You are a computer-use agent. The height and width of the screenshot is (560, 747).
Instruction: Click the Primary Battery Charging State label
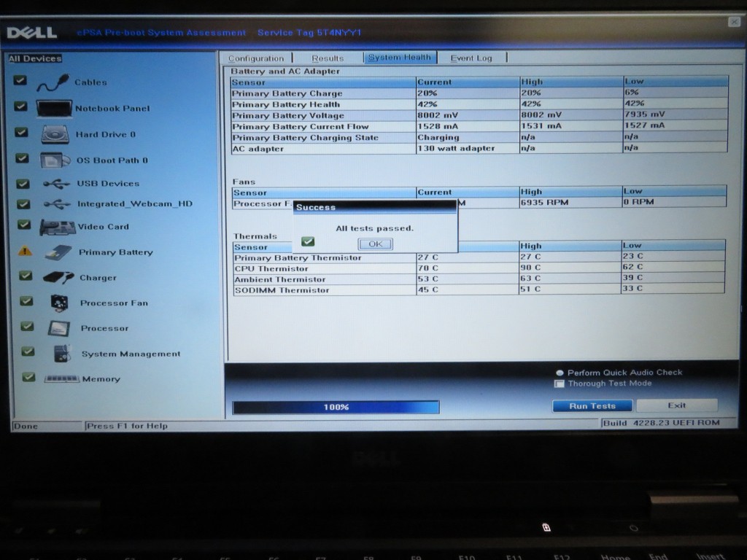tap(305, 138)
